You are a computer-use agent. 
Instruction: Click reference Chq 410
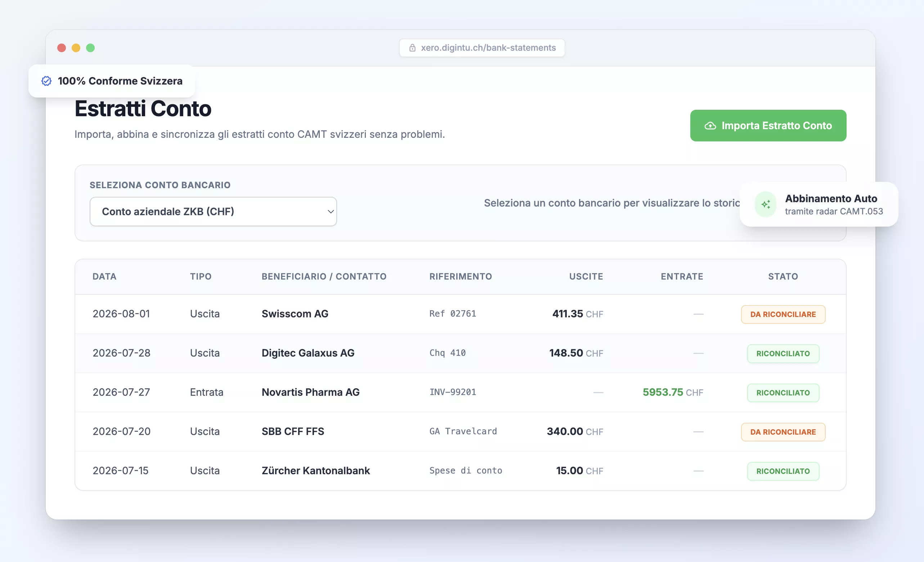447,353
